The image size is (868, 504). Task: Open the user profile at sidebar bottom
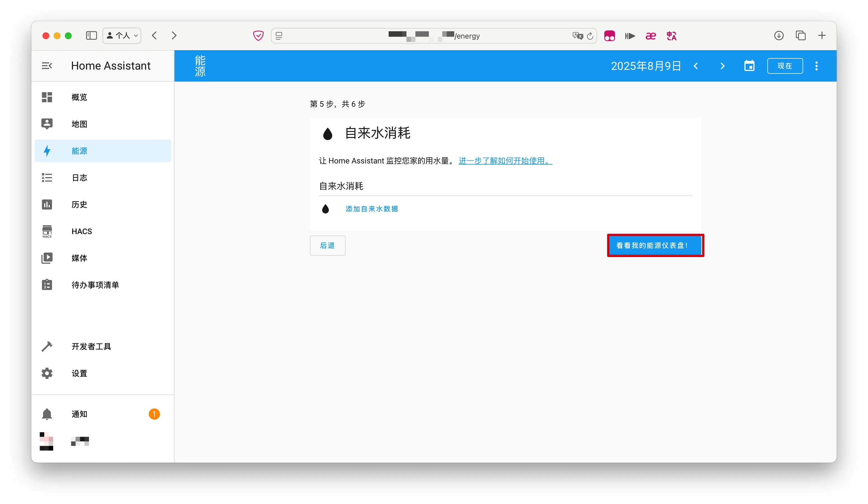pyautogui.click(x=103, y=441)
